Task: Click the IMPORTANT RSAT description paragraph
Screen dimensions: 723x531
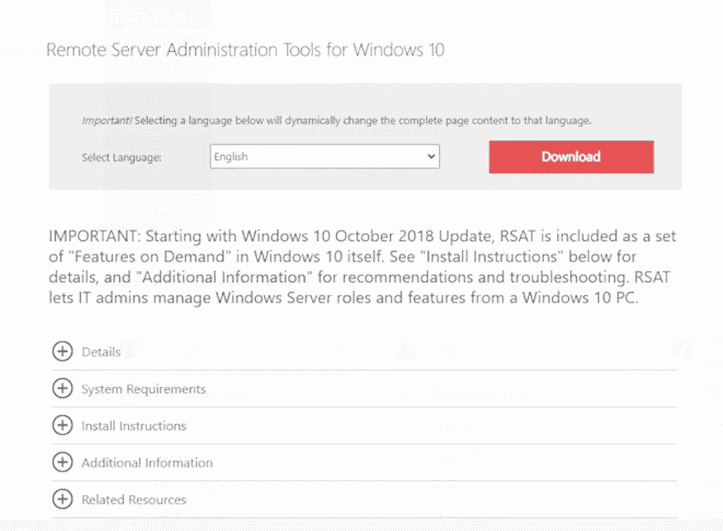Action: (x=362, y=268)
